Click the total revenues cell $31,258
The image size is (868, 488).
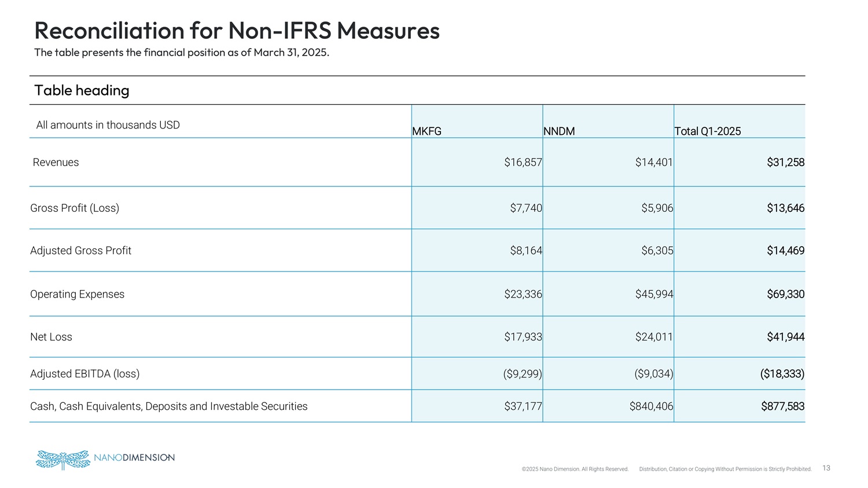(785, 163)
